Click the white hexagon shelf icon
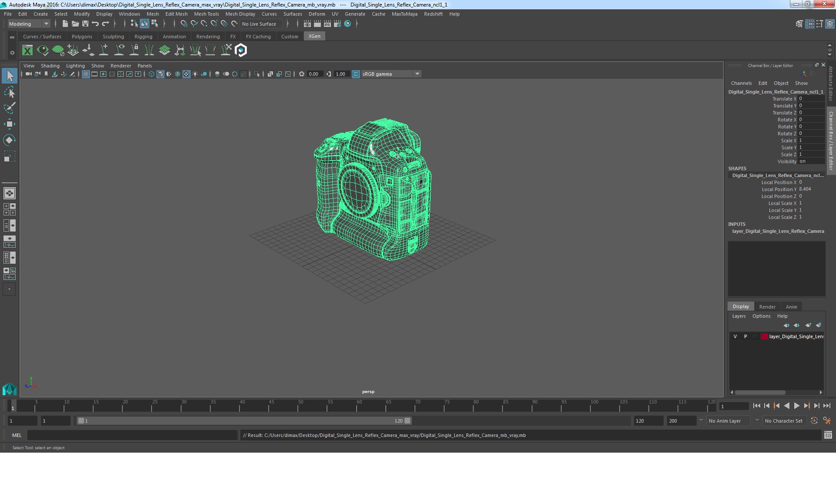This screenshot has width=836, height=504. 241,50
